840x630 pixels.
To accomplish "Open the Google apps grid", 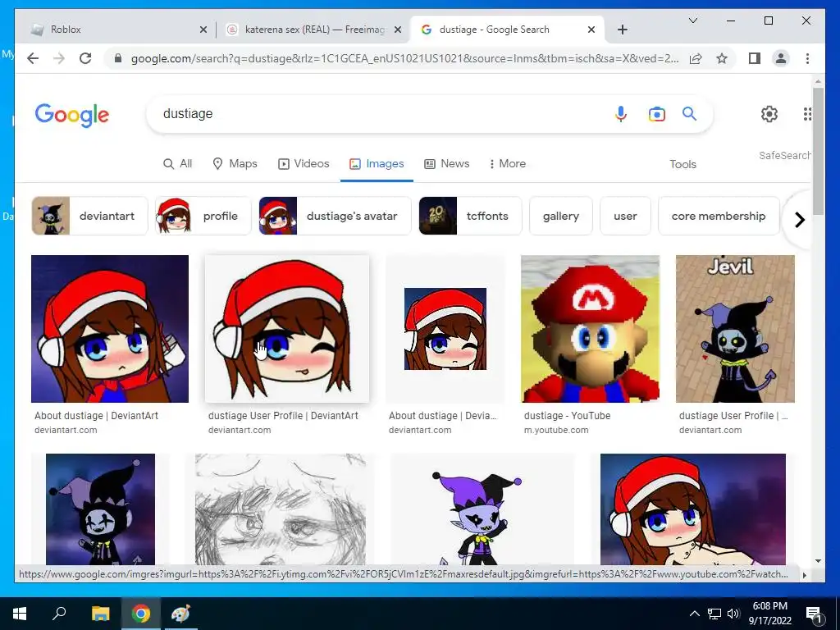I will 807,114.
